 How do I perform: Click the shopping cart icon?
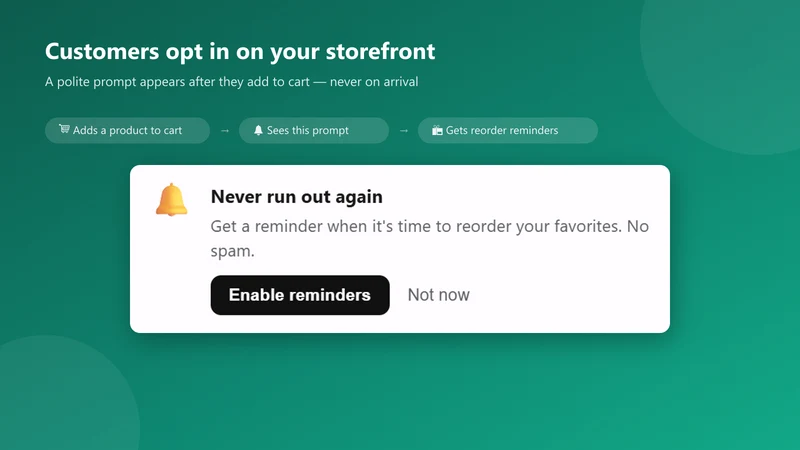pyautogui.click(x=64, y=129)
